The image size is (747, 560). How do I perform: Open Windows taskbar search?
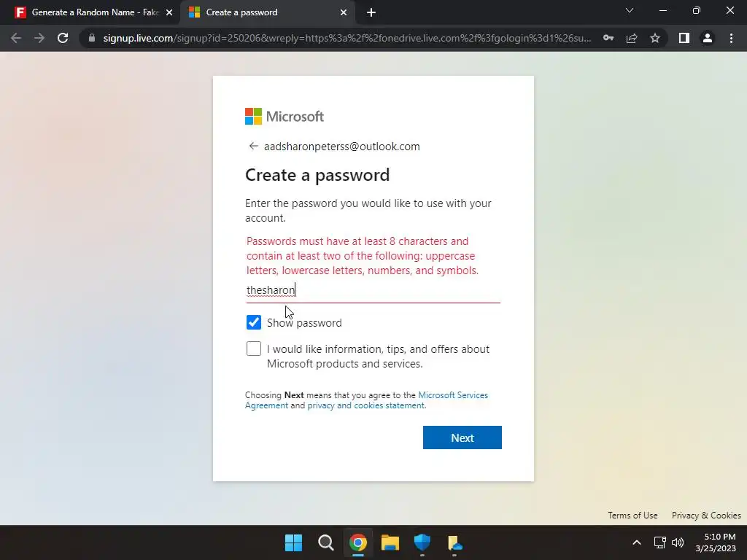click(x=326, y=542)
